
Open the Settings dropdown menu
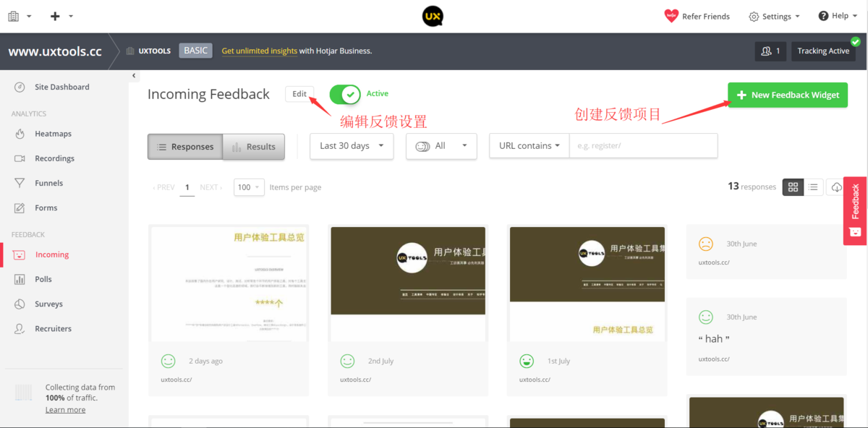774,17
